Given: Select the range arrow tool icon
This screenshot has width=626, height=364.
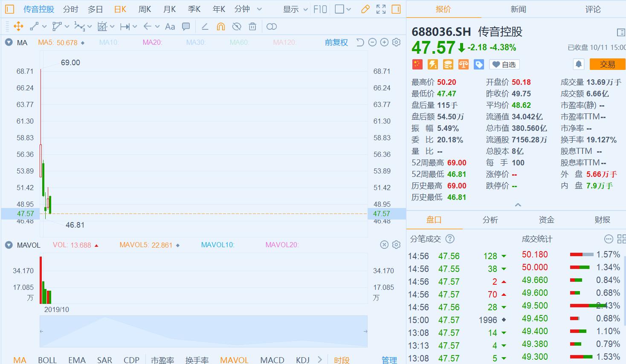Looking at the screenshot, I should coord(125,26).
